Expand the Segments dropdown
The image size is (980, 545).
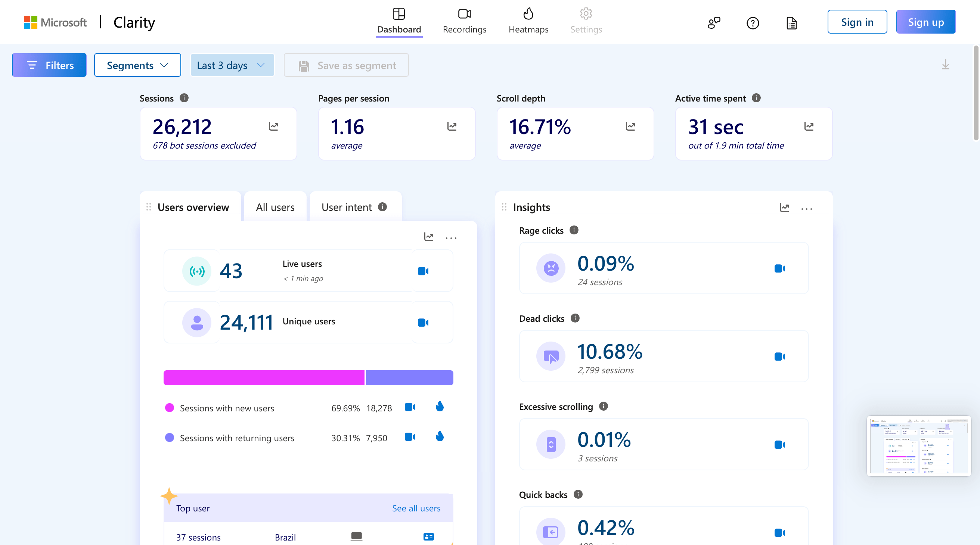[137, 65]
